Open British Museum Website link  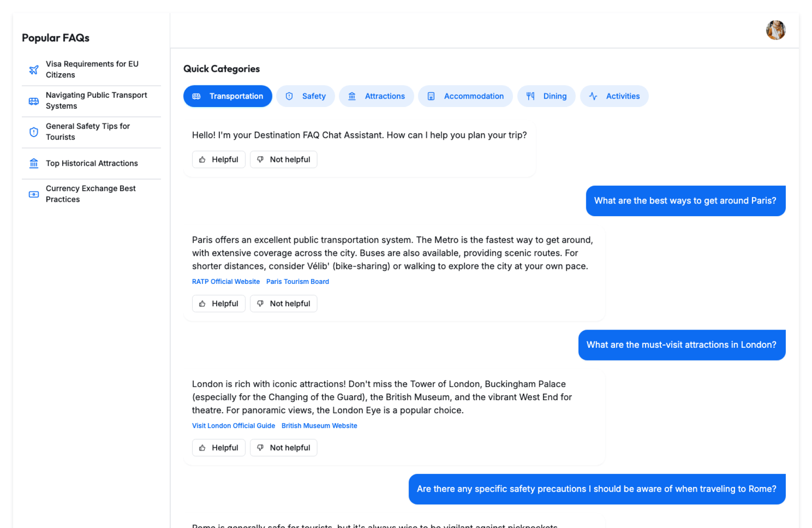click(x=319, y=426)
